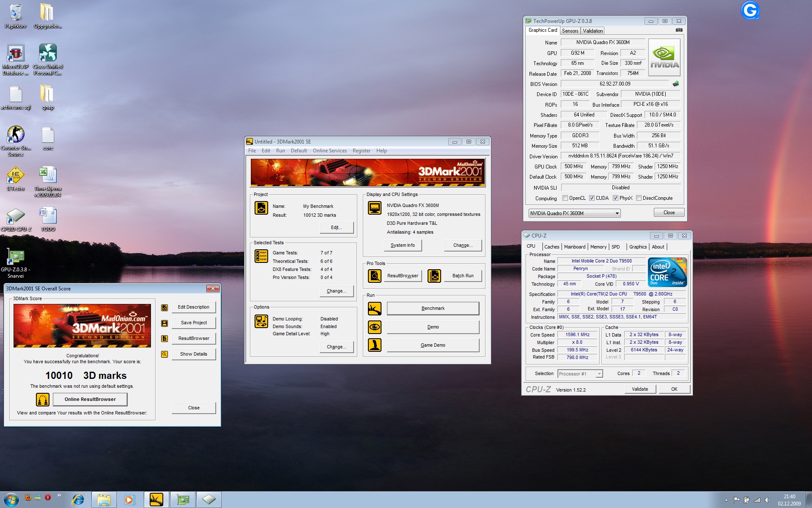This screenshot has height=508, width=812.
Task: Open the NVIDIA Quadro FX 3600M GPU dropdown
Action: coord(574,213)
